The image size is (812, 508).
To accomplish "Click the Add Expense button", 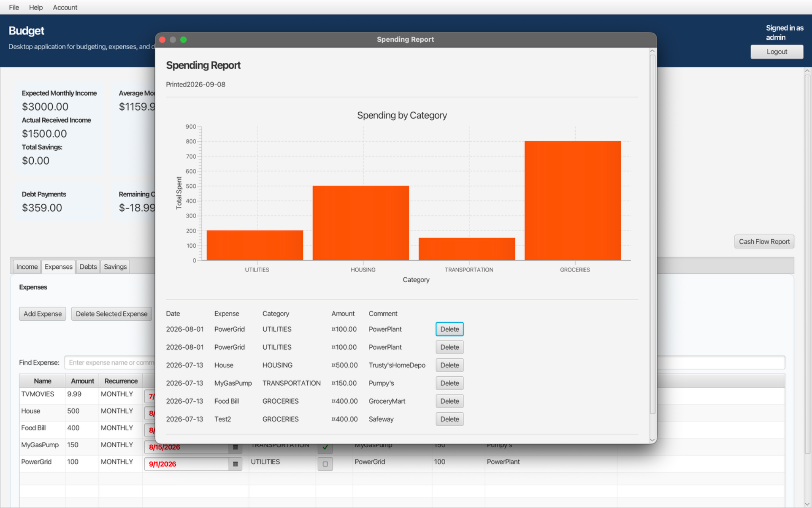I will pyautogui.click(x=42, y=314).
